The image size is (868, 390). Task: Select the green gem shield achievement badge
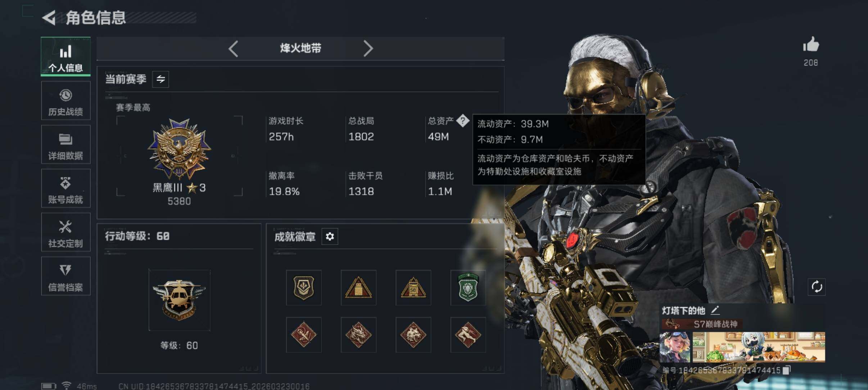(468, 287)
